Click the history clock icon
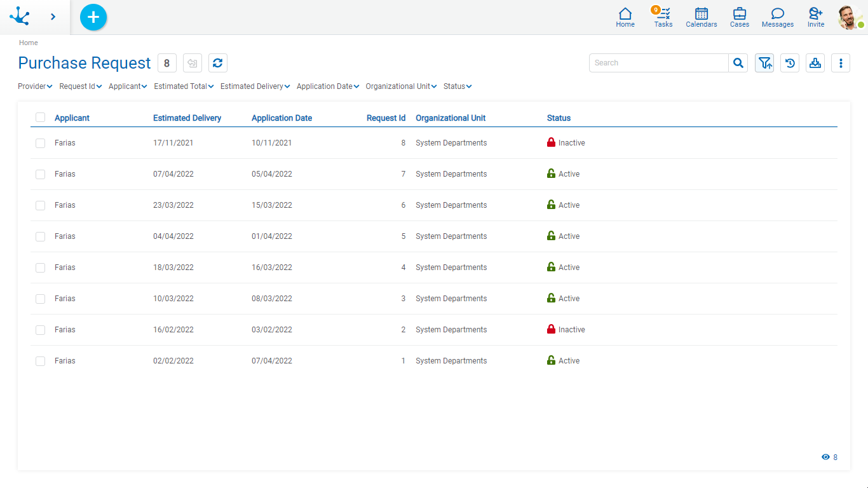 pyautogui.click(x=790, y=63)
